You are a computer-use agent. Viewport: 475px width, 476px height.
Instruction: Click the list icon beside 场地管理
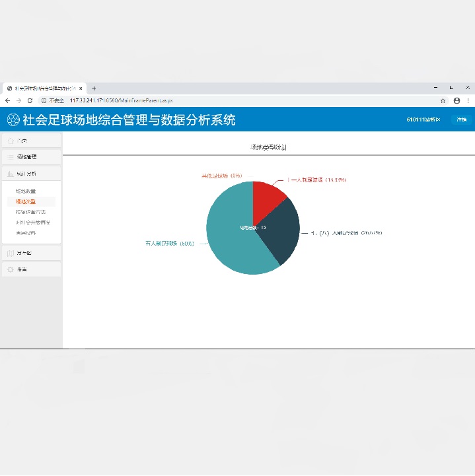point(11,157)
